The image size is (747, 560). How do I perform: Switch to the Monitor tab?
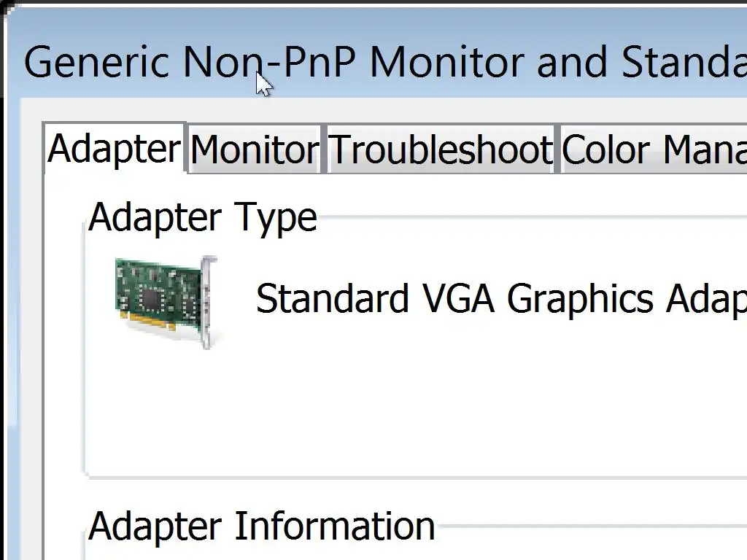tap(254, 150)
